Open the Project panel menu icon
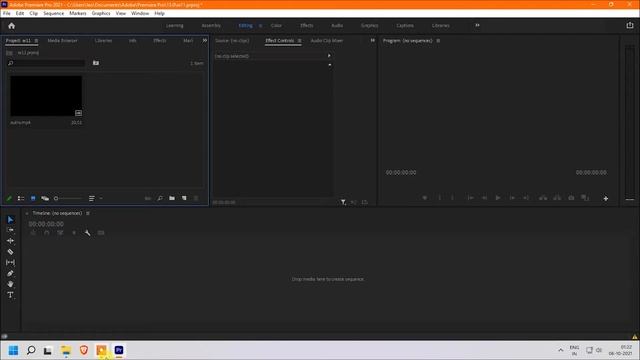Image resolution: width=640 pixels, height=360 pixels. (x=36, y=41)
